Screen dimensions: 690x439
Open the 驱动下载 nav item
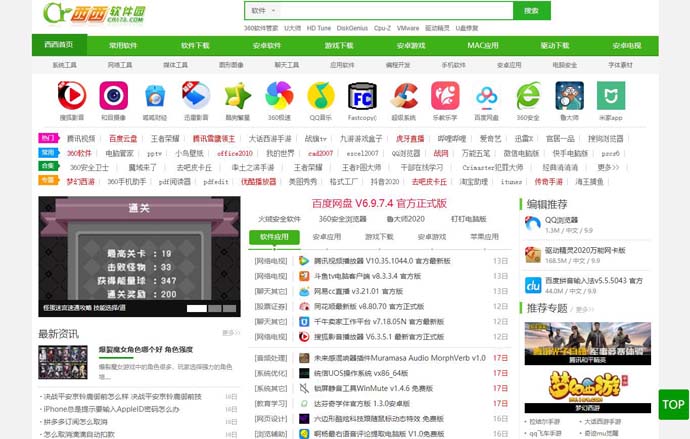pyautogui.click(x=555, y=45)
